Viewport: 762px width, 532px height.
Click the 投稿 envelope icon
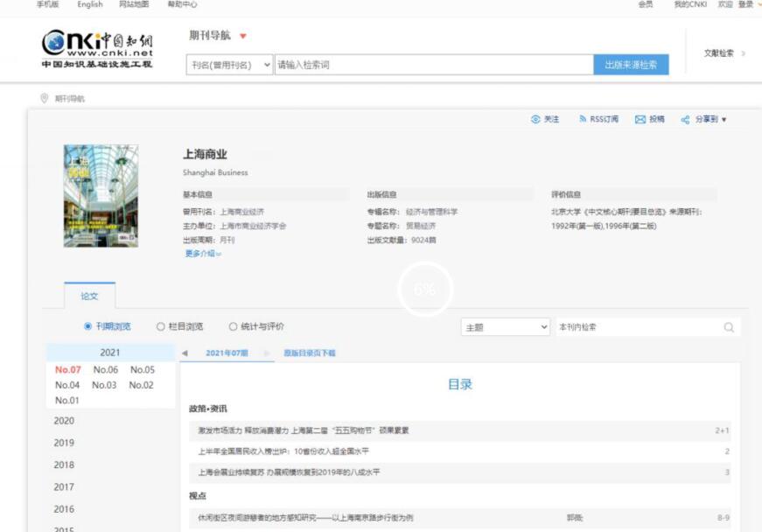click(x=640, y=120)
